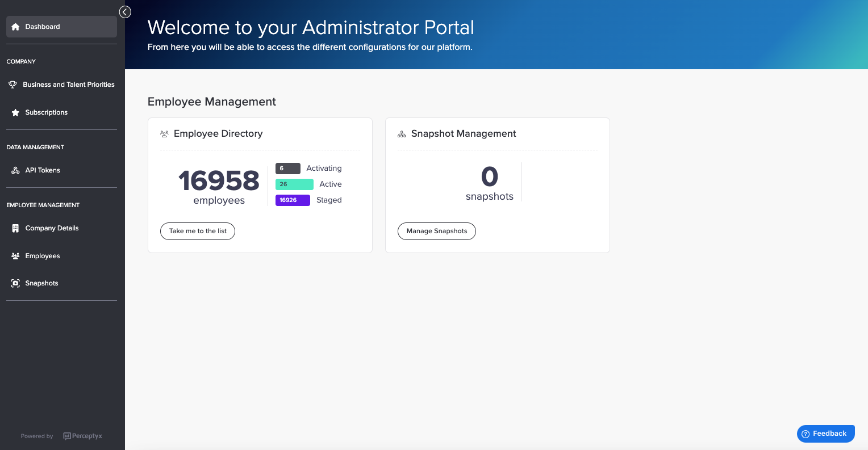Click the Dashboard home icon
The image size is (868, 450).
pyautogui.click(x=15, y=27)
